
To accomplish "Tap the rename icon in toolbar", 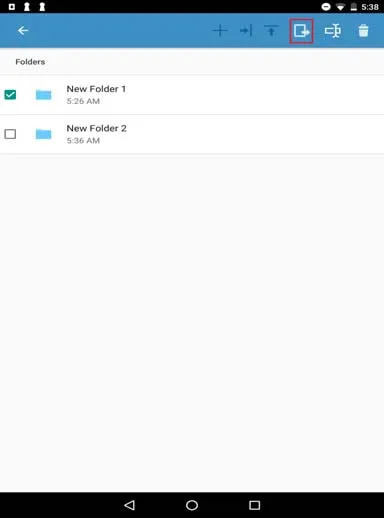I will click(x=333, y=31).
